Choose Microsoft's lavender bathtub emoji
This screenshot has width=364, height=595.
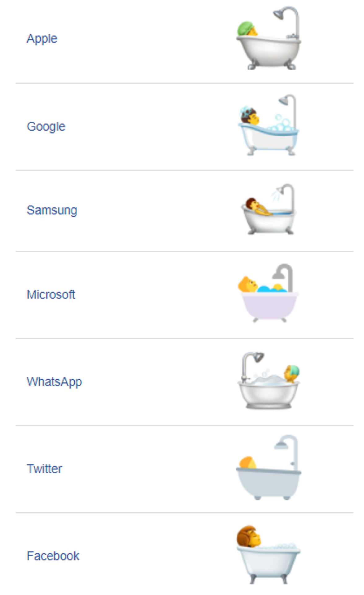[268, 293]
